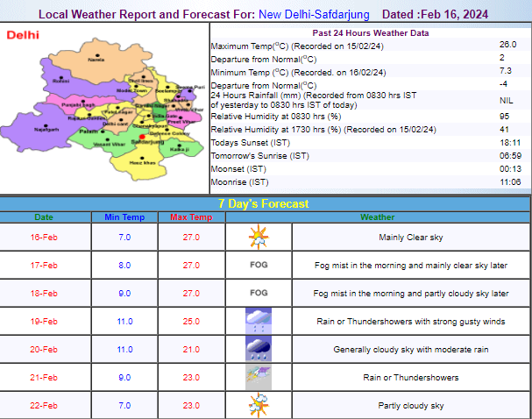The height and width of the screenshot is (419, 532).
Task: Click today's sunset time 18:11
Action: click(510, 143)
